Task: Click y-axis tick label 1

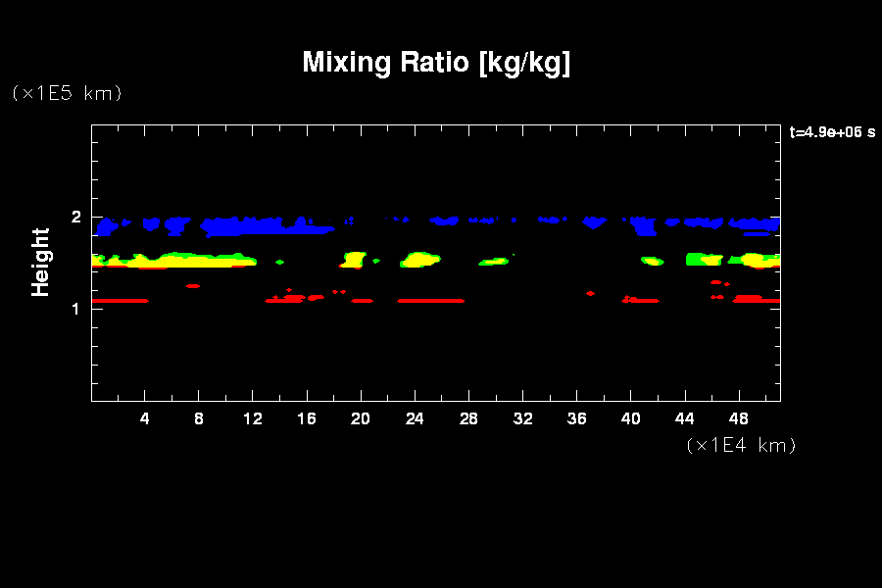Action: (x=74, y=308)
